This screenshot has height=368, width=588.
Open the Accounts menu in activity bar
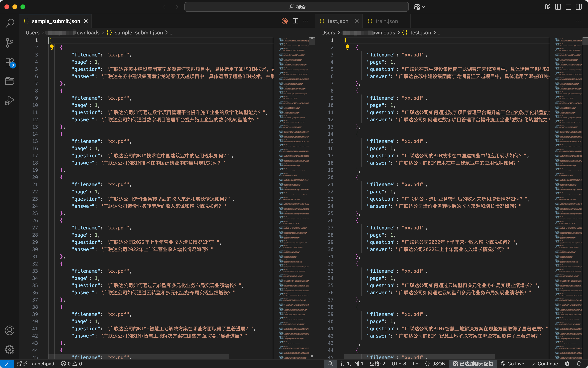[x=9, y=330]
